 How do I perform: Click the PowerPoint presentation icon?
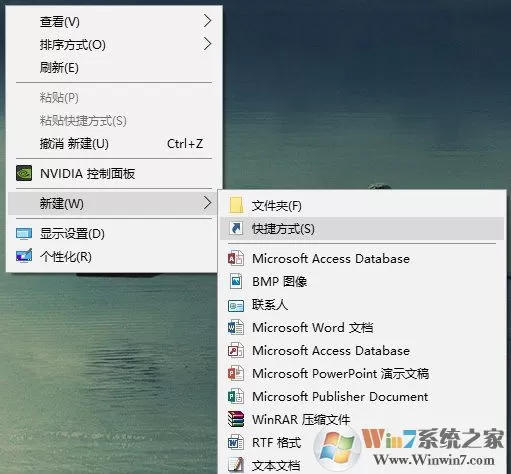[x=236, y=373]
